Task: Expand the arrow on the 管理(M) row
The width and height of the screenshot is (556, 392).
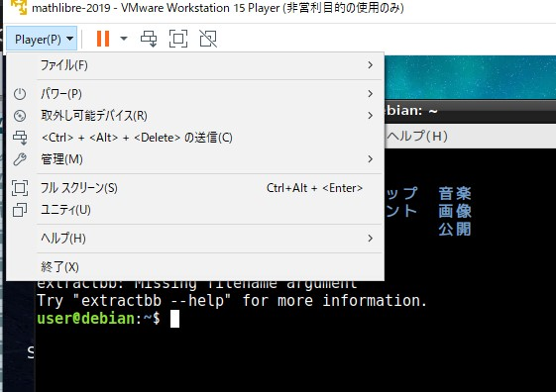Action: (371, 159)
